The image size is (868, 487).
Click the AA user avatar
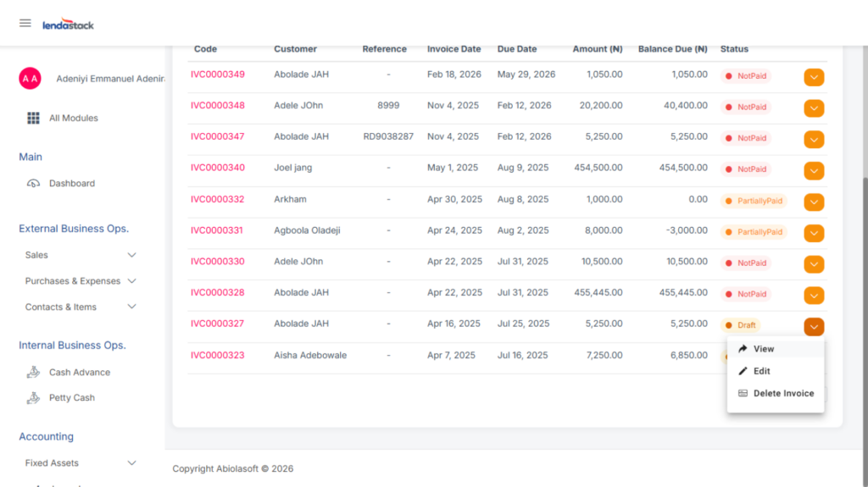click(x=30, y=79)
